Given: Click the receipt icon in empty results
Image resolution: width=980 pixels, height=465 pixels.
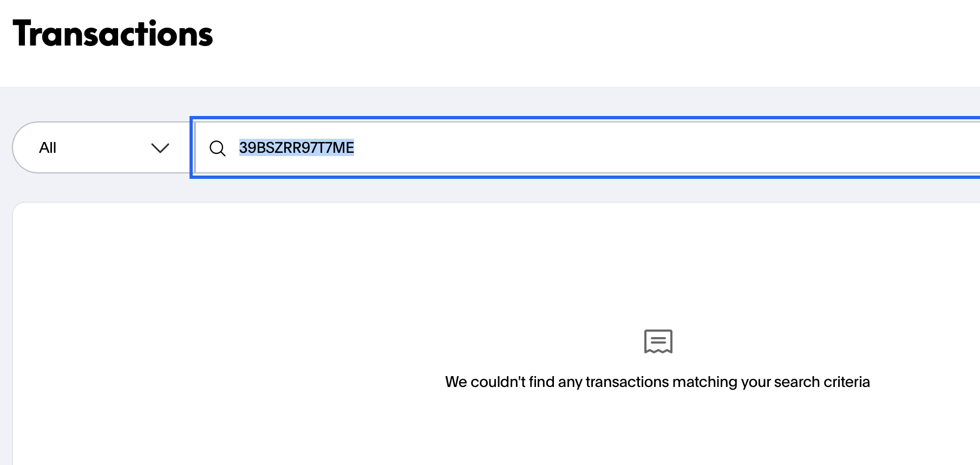Looking at the screenshot, I should (x=658, y=341).
